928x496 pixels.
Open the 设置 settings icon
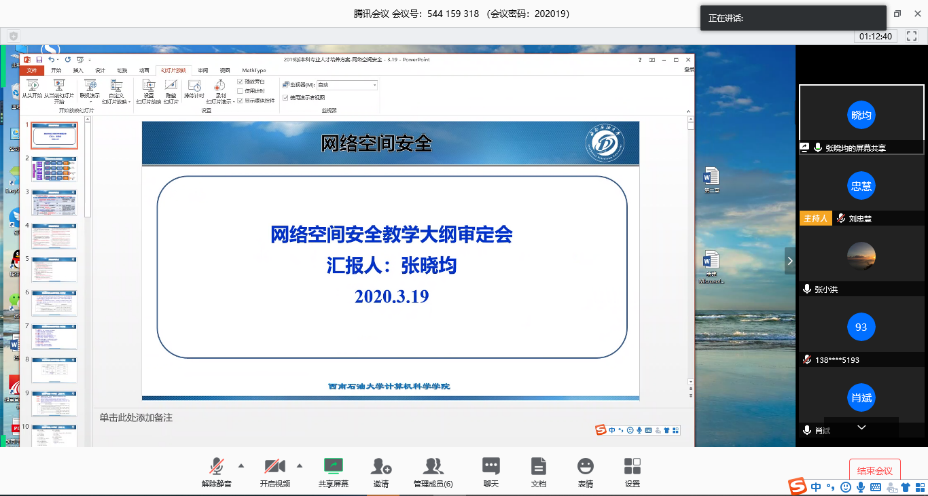pos(632,466)
